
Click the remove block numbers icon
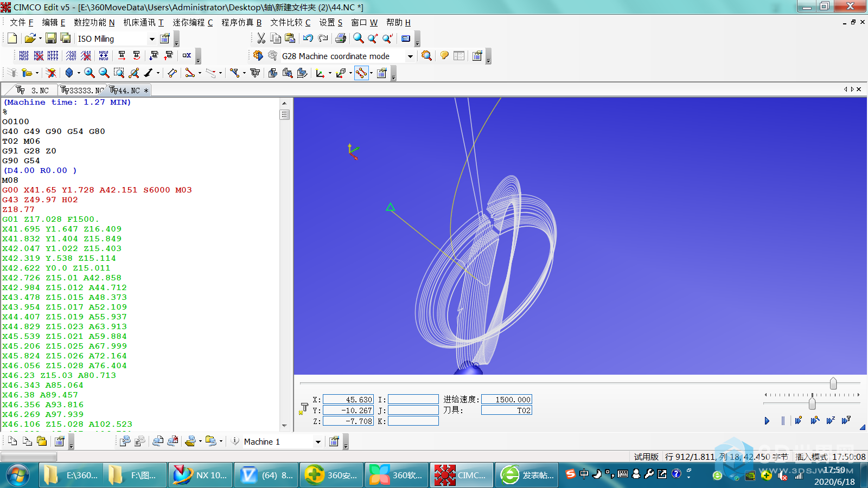(39, 56)
